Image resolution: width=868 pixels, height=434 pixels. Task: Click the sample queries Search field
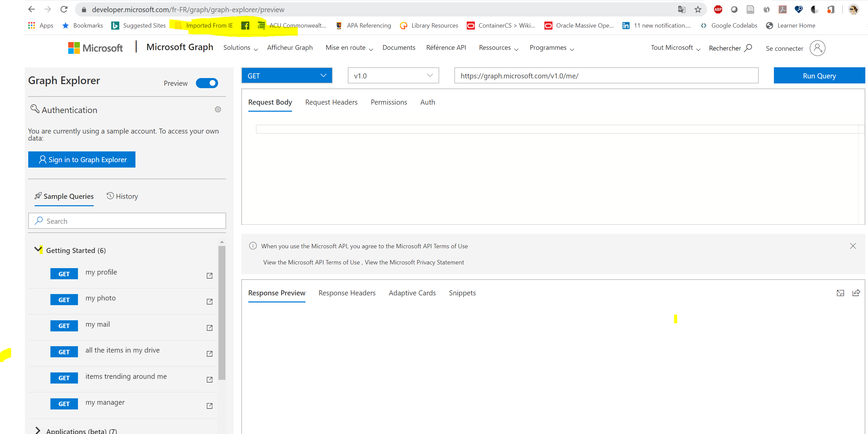127,221
